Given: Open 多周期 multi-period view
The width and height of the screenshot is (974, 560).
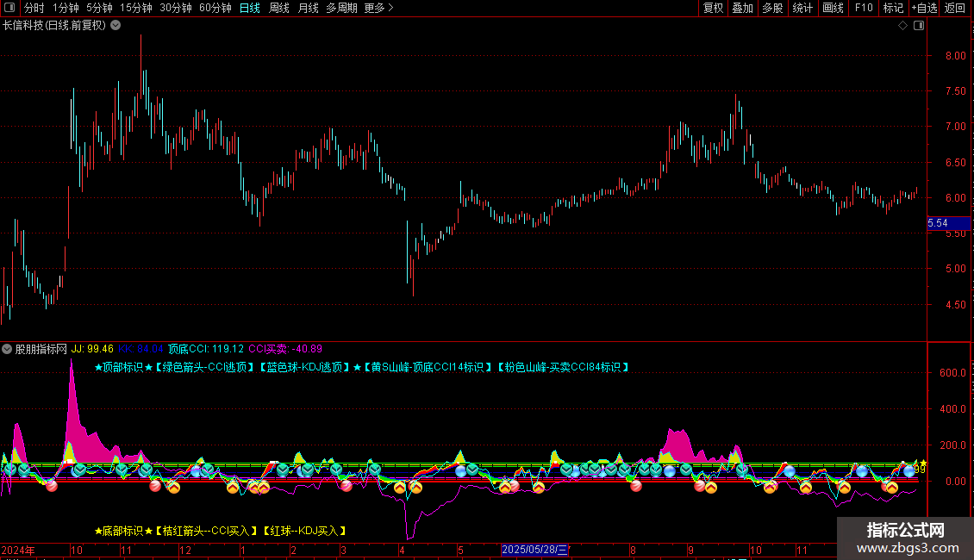Looking at the screenshot, I should click(x=341, y=8).
